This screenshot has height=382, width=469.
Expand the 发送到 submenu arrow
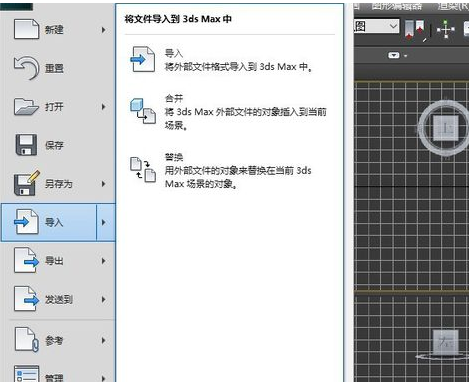click(104, 299)
